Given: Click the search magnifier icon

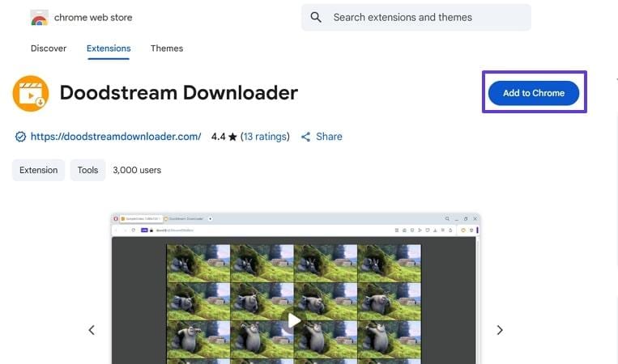Looking at the screenshot, I should pyautogui.click(x=316, y=17).
